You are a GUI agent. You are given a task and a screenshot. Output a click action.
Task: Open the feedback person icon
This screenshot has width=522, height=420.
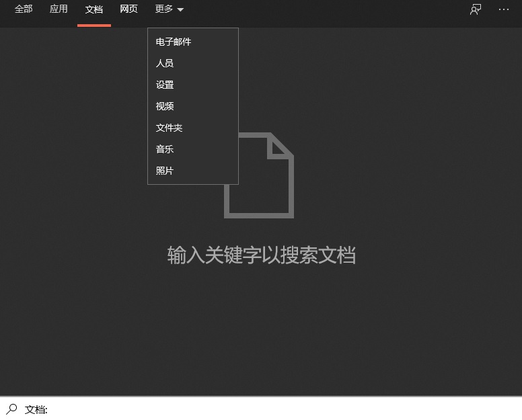coord(476,9)
